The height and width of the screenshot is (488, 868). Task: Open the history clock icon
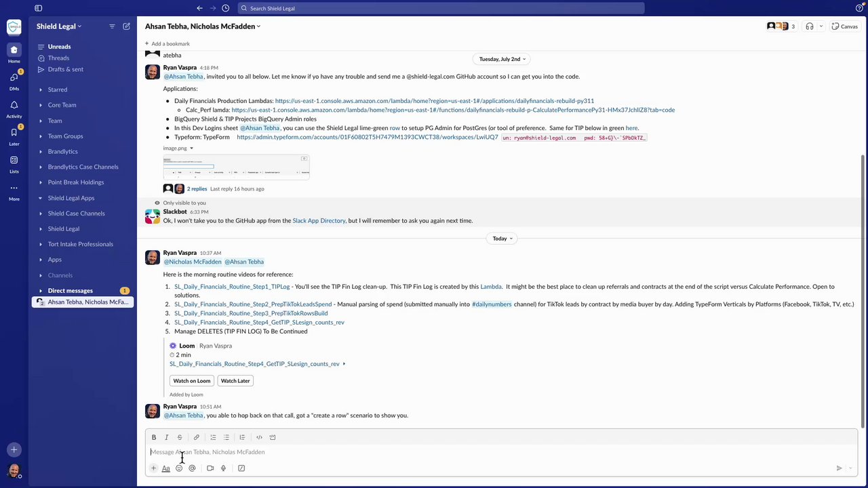226,8
